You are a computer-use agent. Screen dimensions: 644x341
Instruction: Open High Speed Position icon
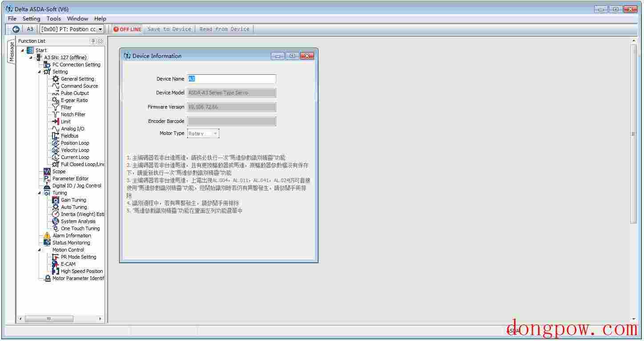coord(56,271)
